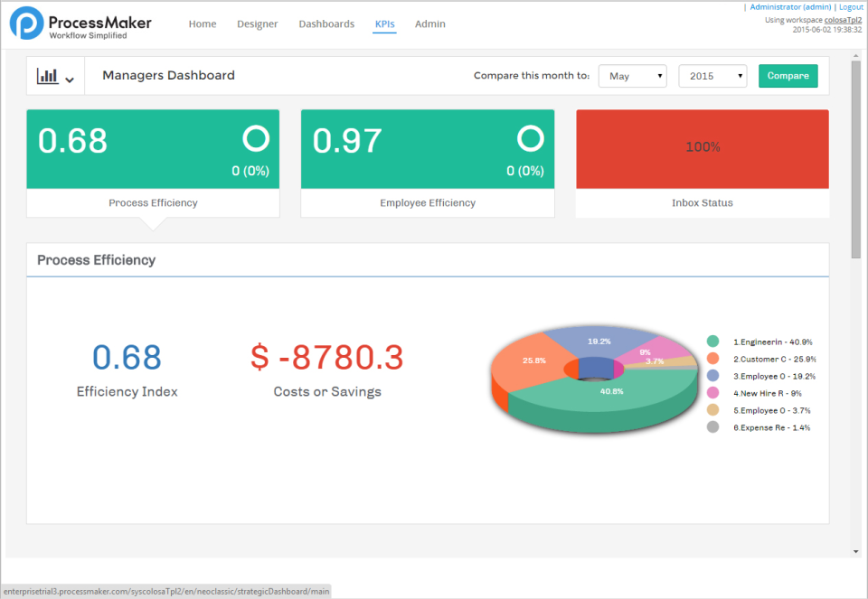Open the month dropdown showing May
The image size is (868, 599).
point(632,76)
